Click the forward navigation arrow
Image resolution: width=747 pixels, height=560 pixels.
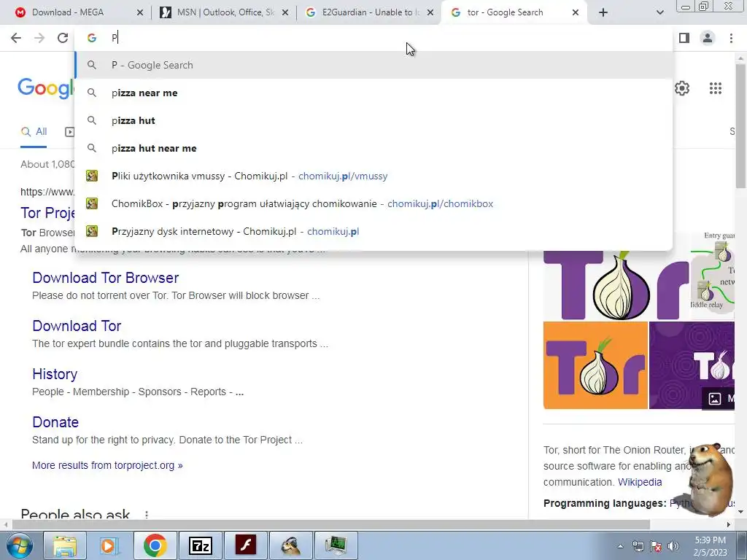(39, 38)
